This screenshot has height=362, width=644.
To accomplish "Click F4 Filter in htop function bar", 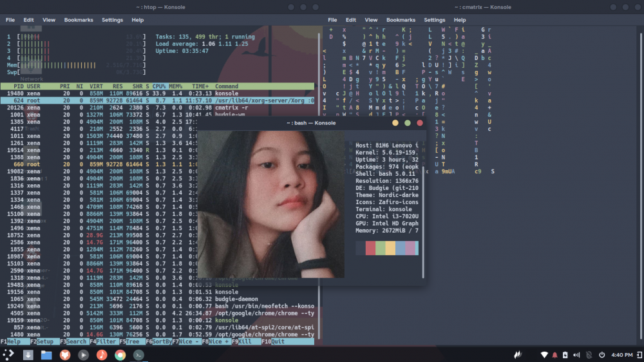I will point(104,341).
